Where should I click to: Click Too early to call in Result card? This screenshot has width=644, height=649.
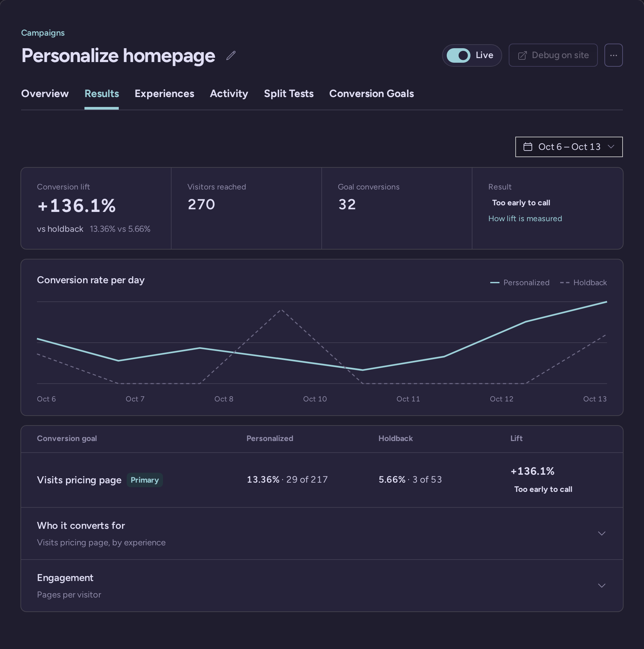[x=521, y=203]
